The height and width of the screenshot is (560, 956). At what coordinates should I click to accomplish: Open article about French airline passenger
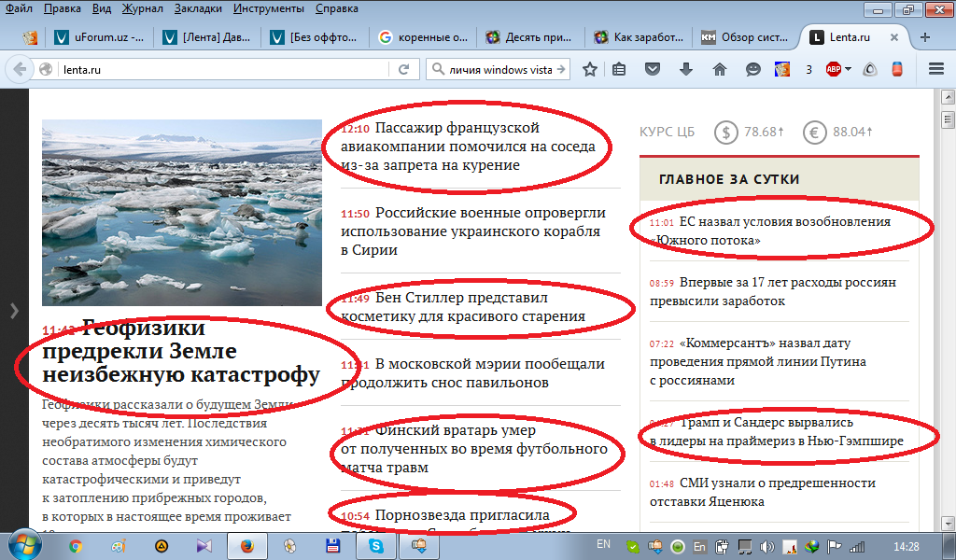pos(468,147)
